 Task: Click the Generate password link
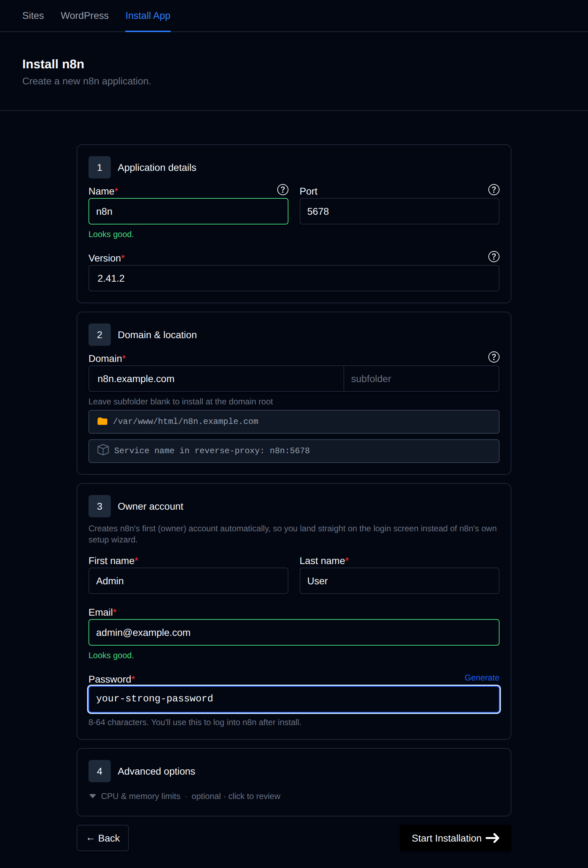[482, 678]
